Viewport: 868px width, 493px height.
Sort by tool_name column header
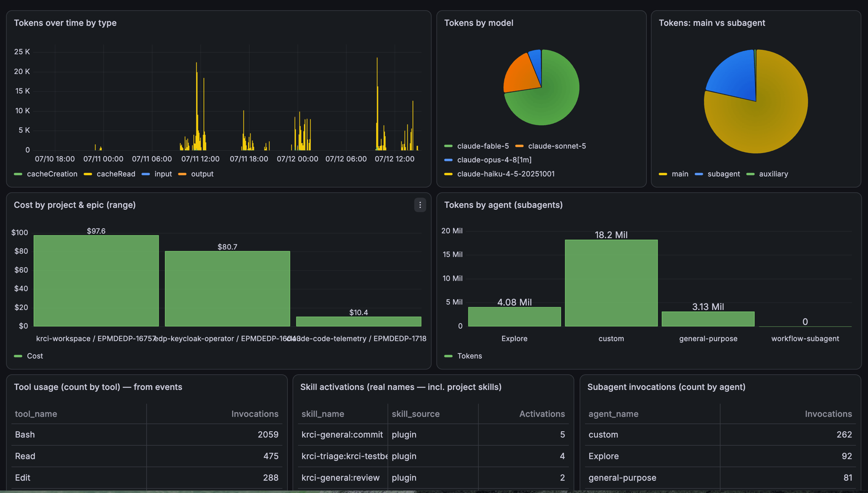pyautogui.click(x=36, y=414)
